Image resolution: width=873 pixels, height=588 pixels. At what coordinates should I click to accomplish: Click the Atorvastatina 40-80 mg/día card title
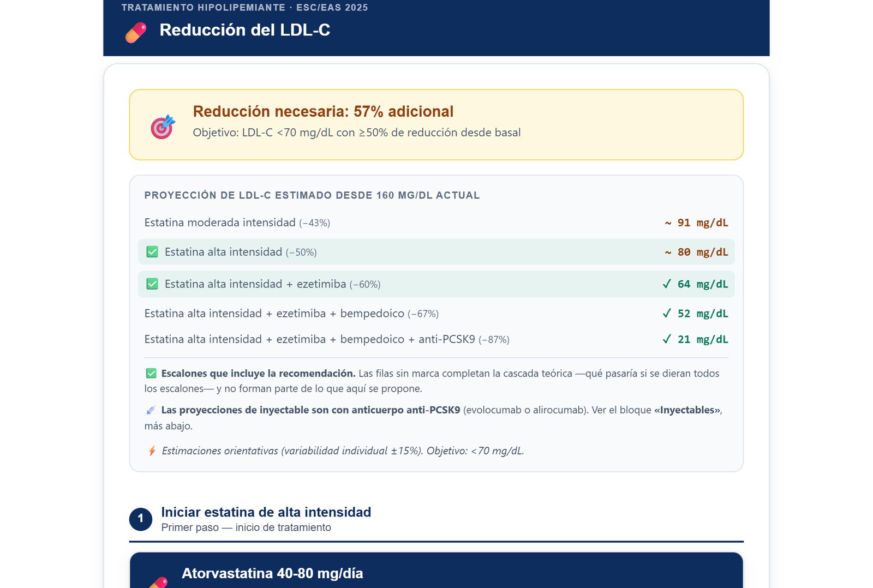[x=272, y=573]
